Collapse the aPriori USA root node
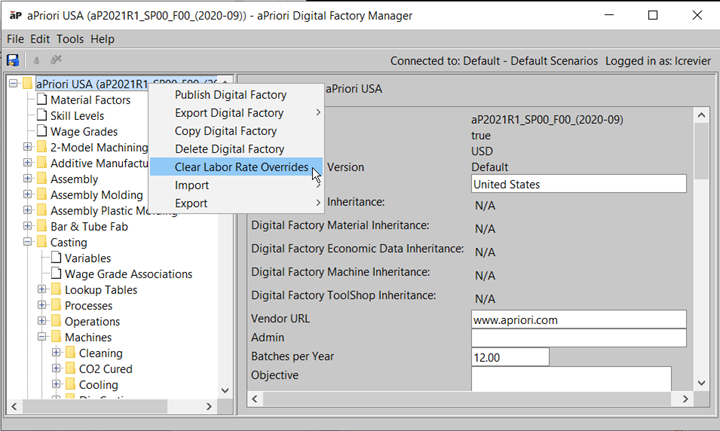Screen dimensions: 720x431 13,84
